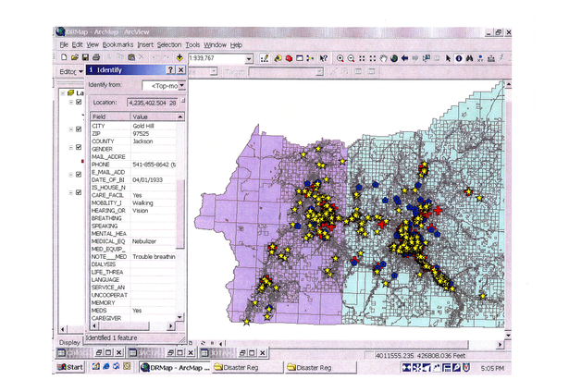
Task: Open the Window menu
Action: (x=215, y=45)
